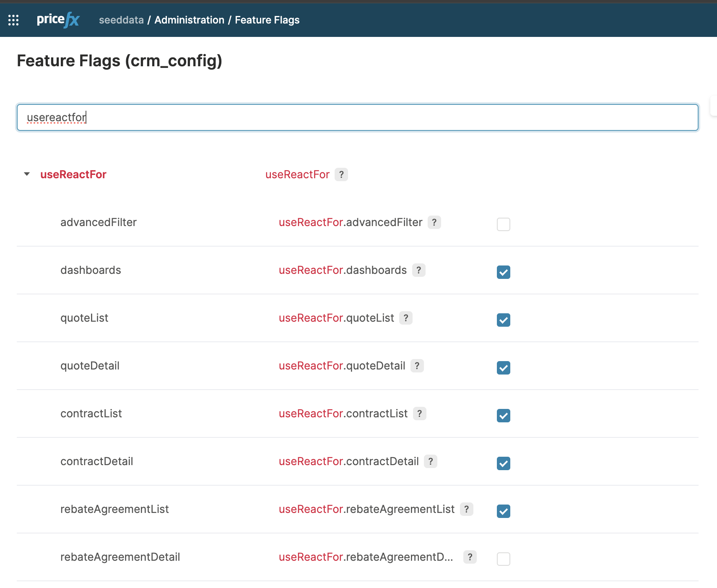Click the feature flag search field
Image resolution: width=717 pixels, height=588 pixels.
[x=357, y=117]
